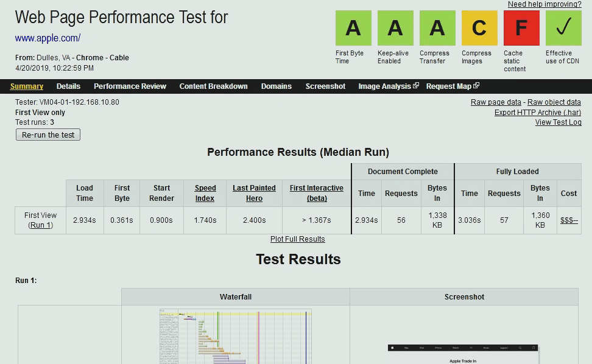This screenshot has width=592, height=364.
Task: Open the Content Breakdown tab
Action: (213, 86)
